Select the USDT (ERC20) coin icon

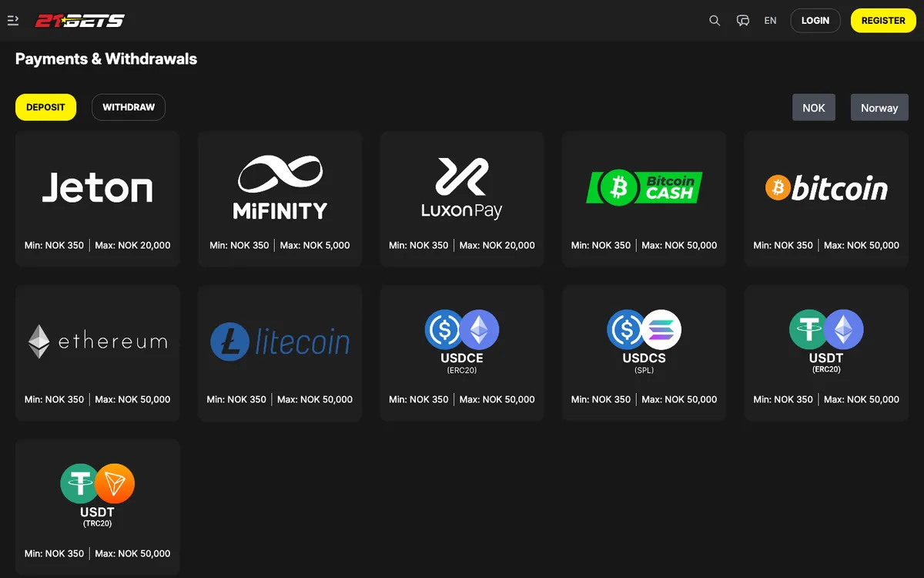(826, 330)
